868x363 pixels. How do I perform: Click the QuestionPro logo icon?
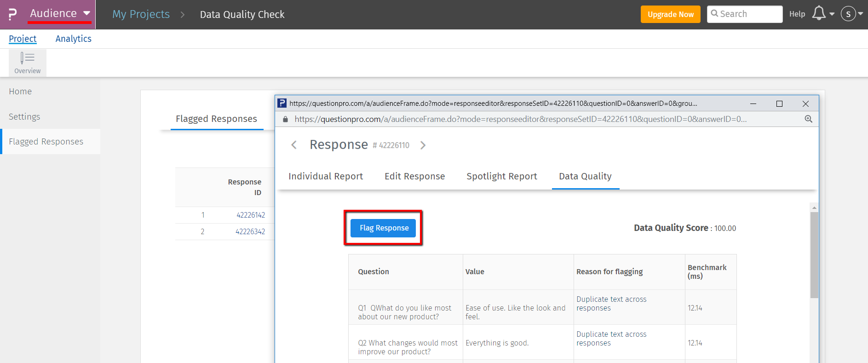pyautogui.click(x=12, y=14)
